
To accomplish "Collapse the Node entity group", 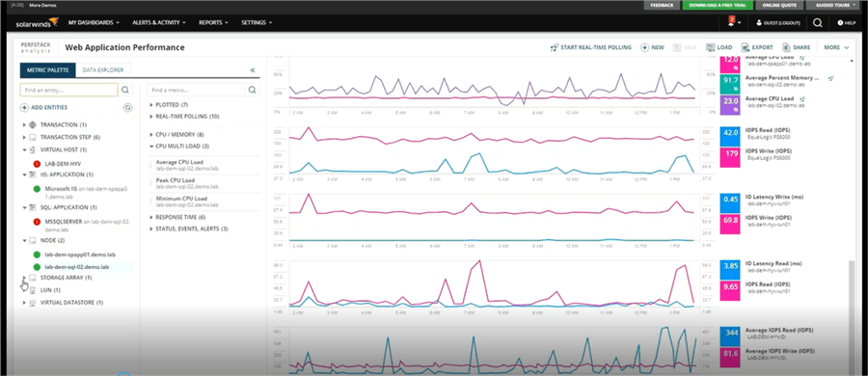I will tap(24, 241).
